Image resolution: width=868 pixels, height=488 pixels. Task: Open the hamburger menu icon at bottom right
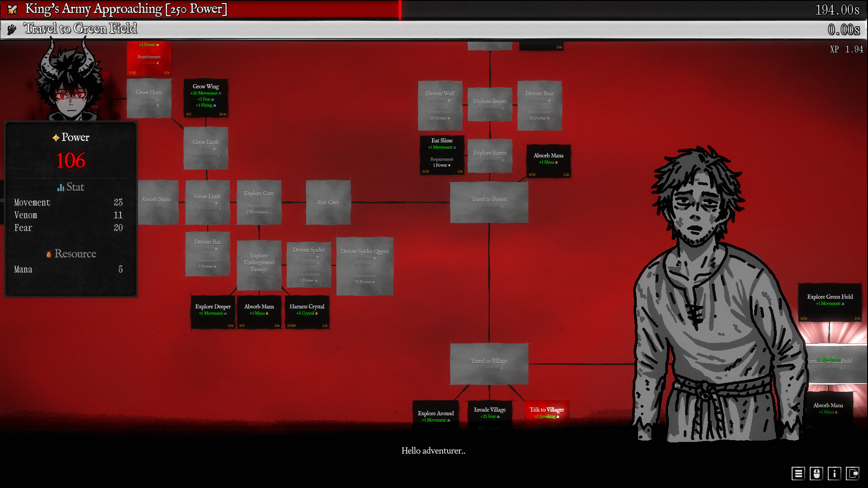(798, 474)
